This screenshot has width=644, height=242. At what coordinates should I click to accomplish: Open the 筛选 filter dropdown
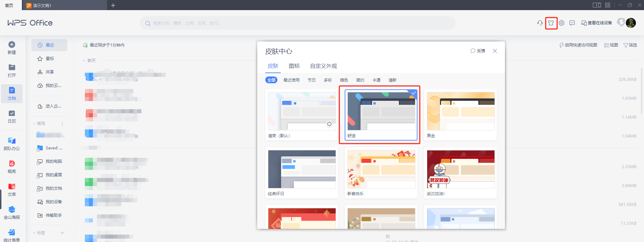[630, 45]
